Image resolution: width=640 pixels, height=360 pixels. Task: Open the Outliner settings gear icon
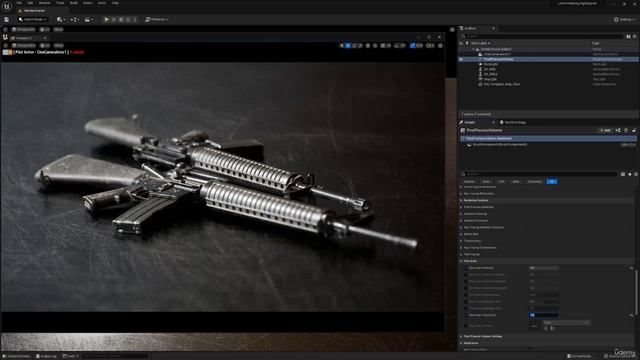click(x=635, y=36)
